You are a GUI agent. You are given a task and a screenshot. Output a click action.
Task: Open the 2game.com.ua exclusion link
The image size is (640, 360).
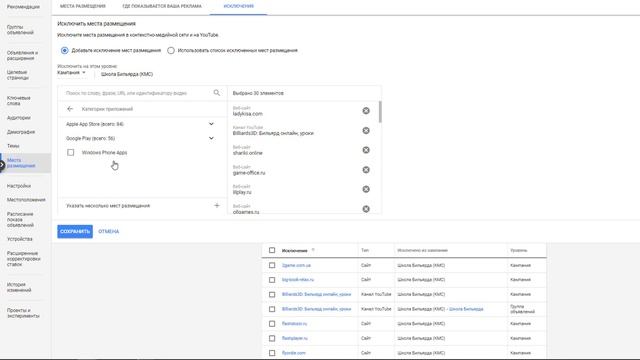click(296, 265)
